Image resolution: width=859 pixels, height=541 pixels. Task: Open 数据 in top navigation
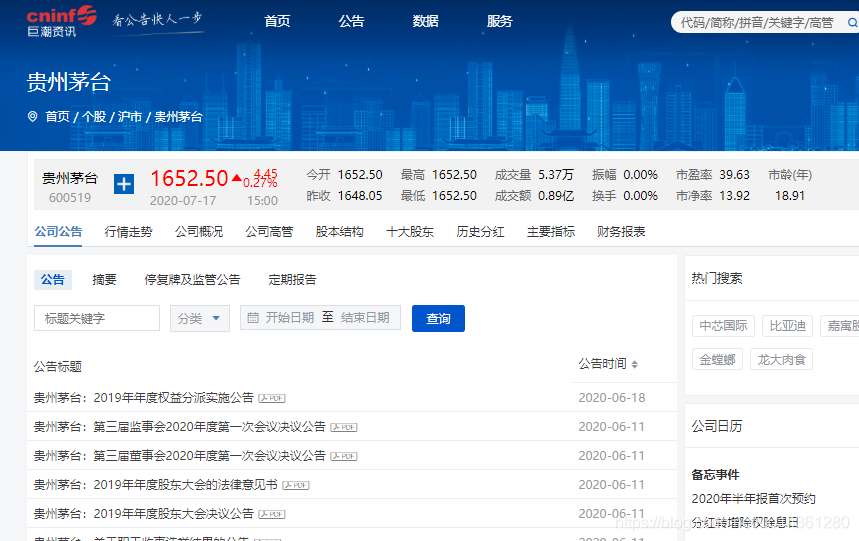426,21
